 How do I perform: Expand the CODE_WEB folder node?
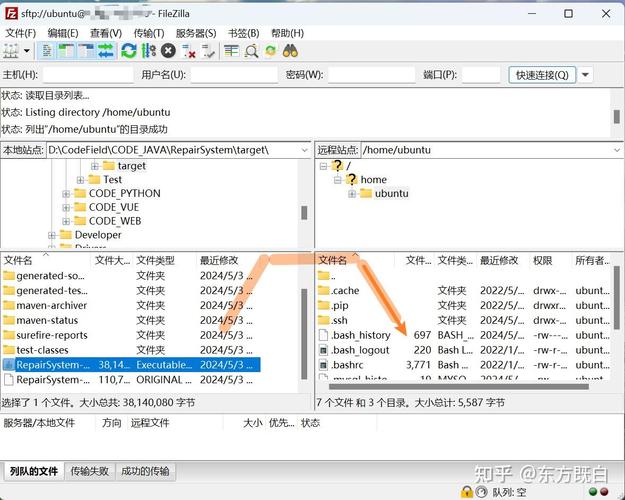[x=66, y=221]
